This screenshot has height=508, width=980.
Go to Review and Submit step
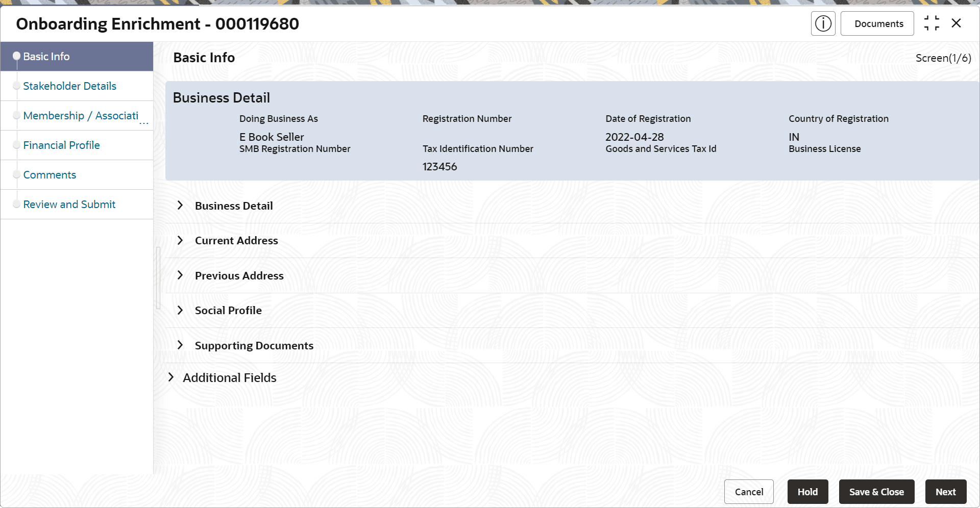coord(77,205)
